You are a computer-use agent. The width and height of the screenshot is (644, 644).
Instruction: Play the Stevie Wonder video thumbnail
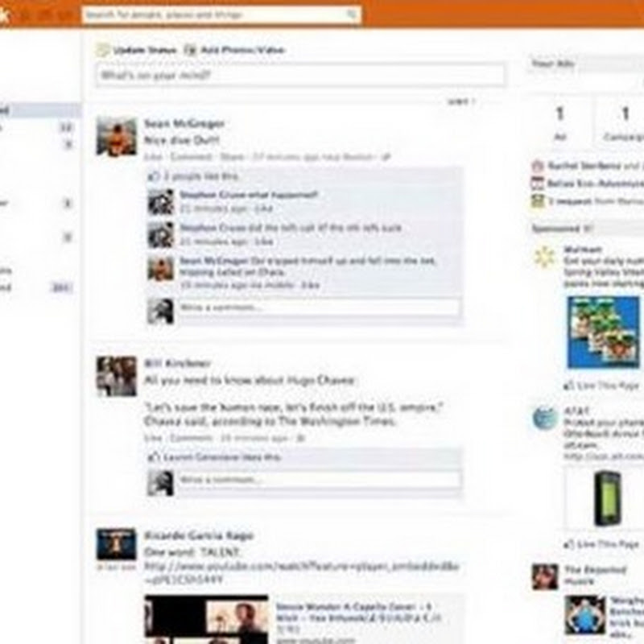click(x=206, y=619)
